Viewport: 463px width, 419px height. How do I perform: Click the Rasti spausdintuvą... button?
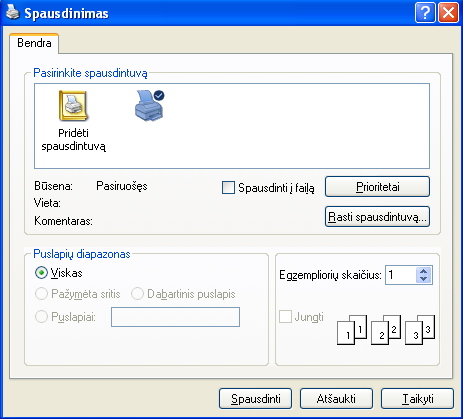point(377,217)
